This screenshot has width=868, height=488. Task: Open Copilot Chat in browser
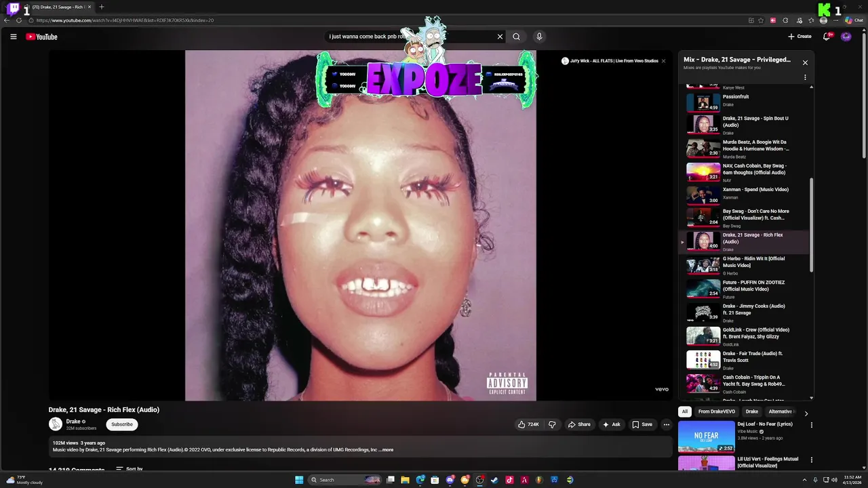pos(854,20)
